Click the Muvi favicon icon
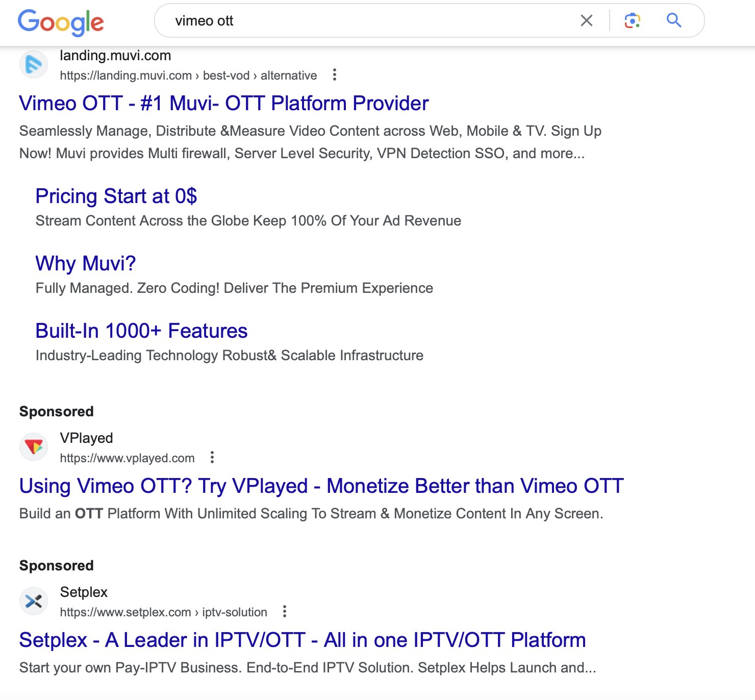755x700 pixels. click(x=34, y=64)
